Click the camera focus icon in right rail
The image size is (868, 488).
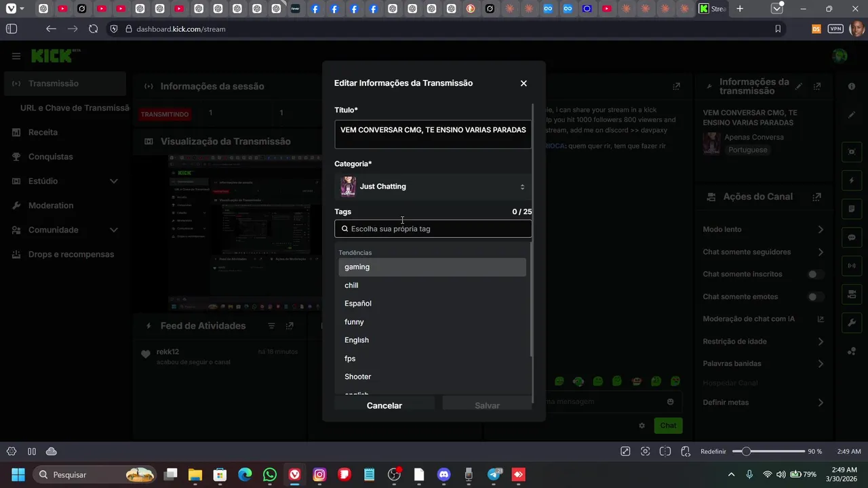pyautogui.click(x=852, y=151)
